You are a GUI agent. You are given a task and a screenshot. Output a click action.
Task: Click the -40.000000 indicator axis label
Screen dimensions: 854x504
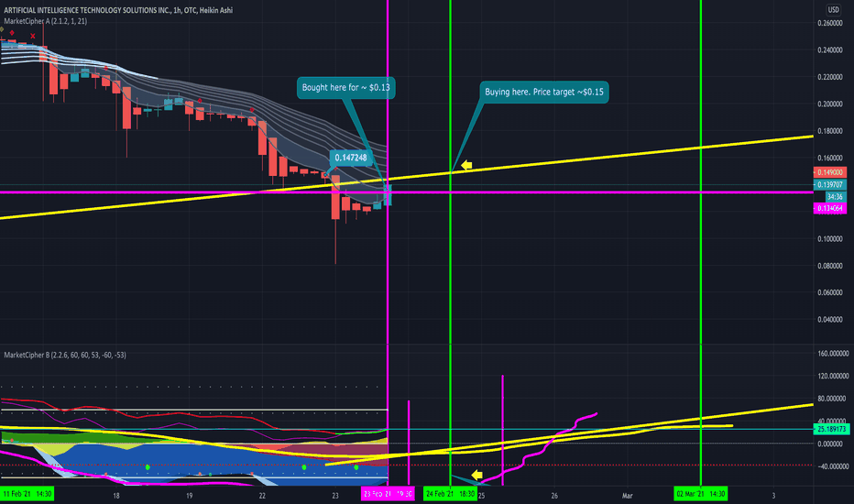pos(833,466)
